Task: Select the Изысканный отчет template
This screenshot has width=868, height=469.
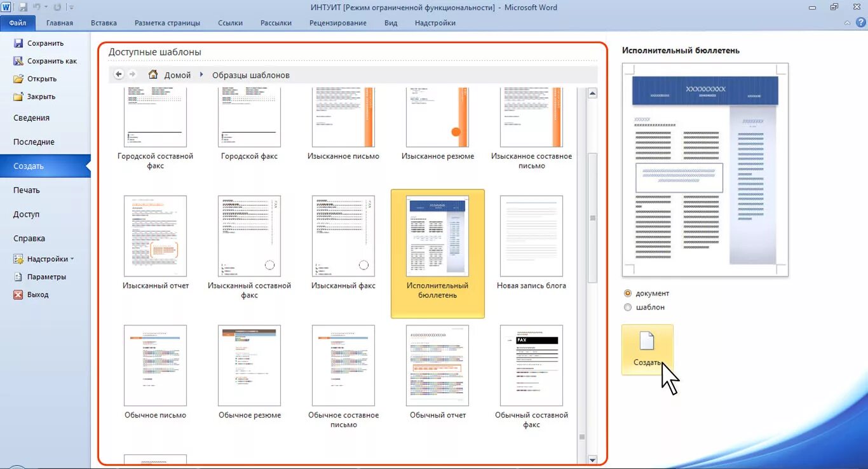Action: (x=156, y=244)
